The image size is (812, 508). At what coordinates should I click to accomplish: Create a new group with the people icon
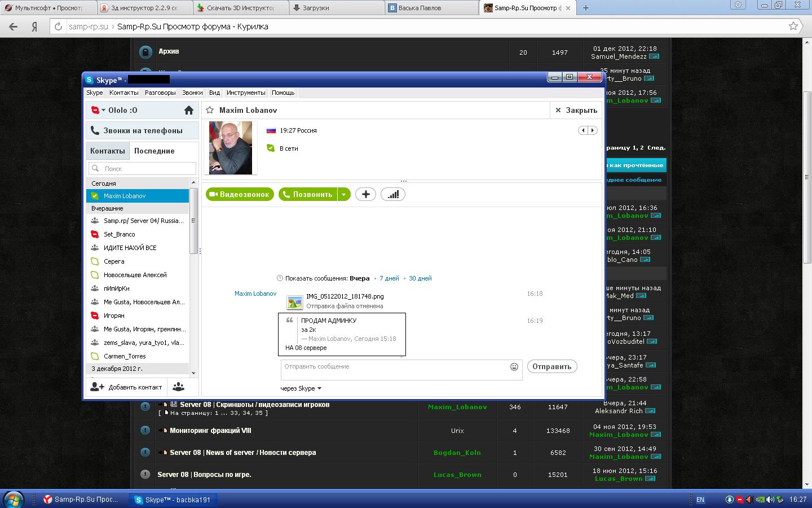point(179,387)
